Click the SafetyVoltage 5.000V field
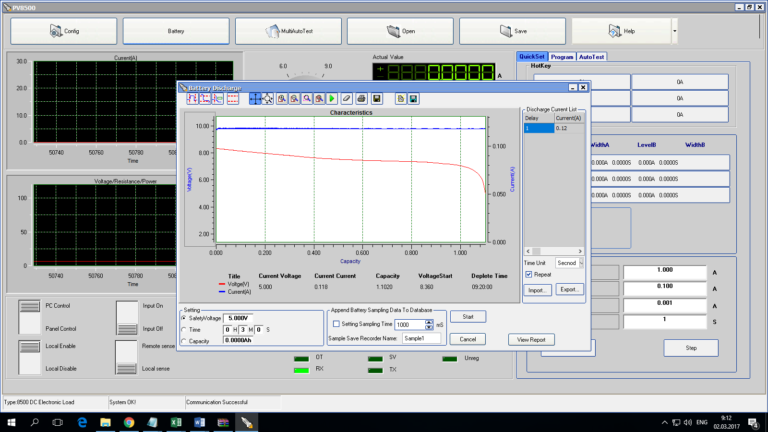Viewport: 768px width, 432px height. tap(238, 318)
